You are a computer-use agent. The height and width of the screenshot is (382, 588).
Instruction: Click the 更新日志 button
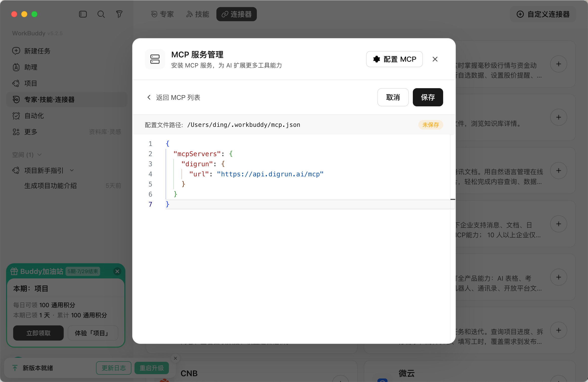point(114,368)
